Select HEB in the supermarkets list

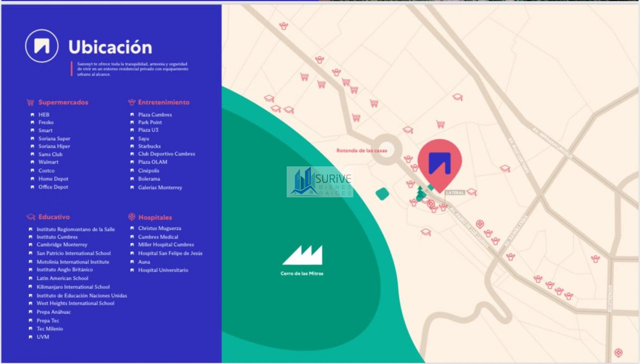[44, 115]
